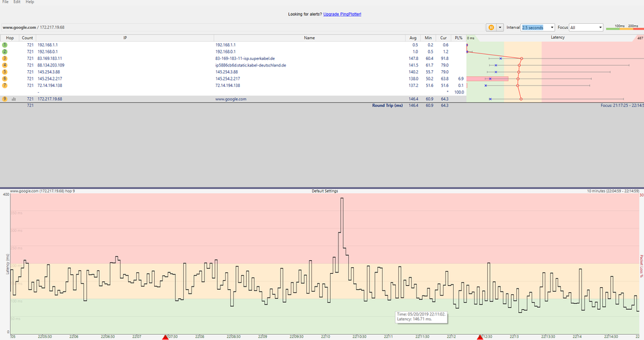Select IP address 192.168.1.1 in hop 1
The image size is (644, 340).
point(48,45)
